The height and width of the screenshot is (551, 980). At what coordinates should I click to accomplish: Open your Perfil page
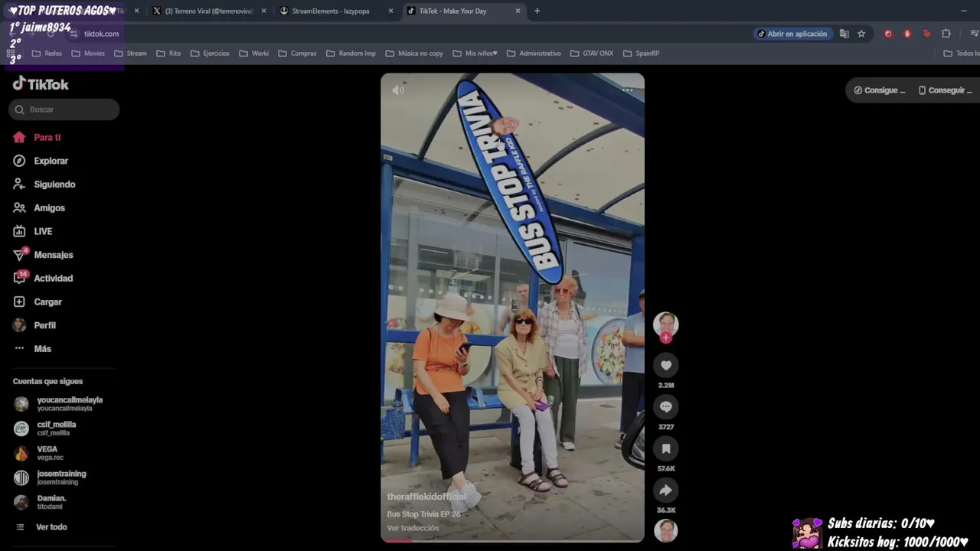34,325
